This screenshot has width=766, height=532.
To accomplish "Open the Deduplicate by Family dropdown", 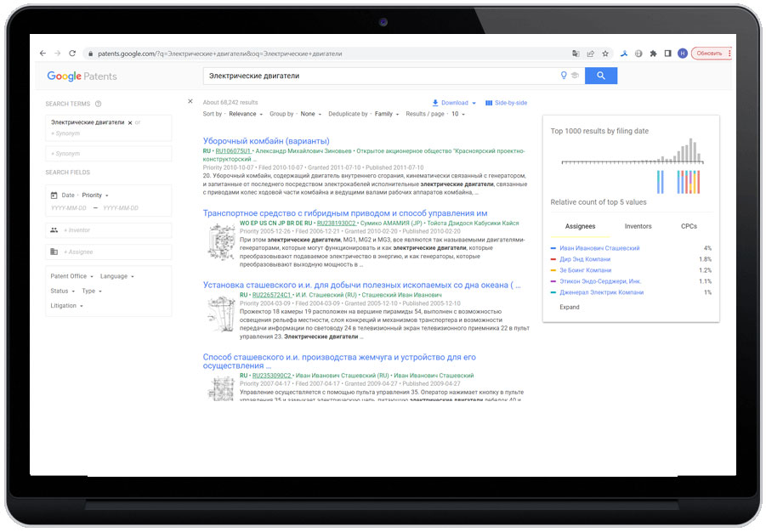I will [381, 113].
